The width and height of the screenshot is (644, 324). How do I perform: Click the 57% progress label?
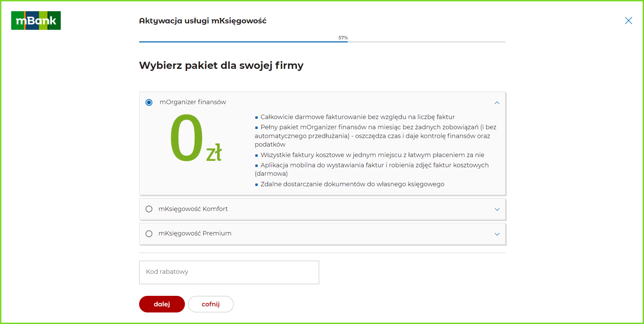coord(343,38)
